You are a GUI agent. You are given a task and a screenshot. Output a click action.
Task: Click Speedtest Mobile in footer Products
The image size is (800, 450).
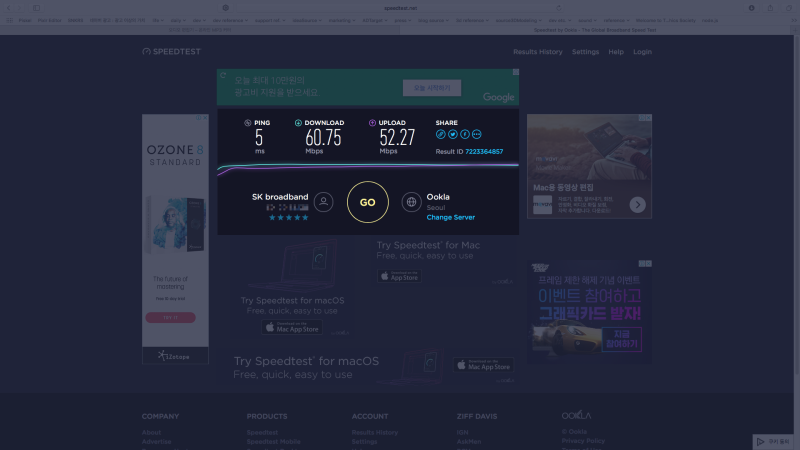click(x=273, y=441)
